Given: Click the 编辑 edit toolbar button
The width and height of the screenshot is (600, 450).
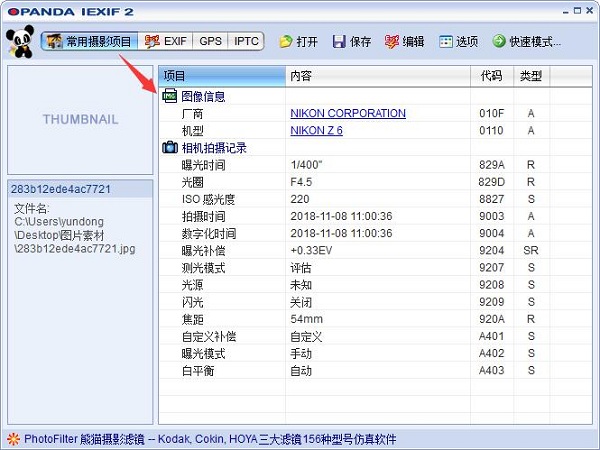Looking at the screenshot, I should pos(403,42).
